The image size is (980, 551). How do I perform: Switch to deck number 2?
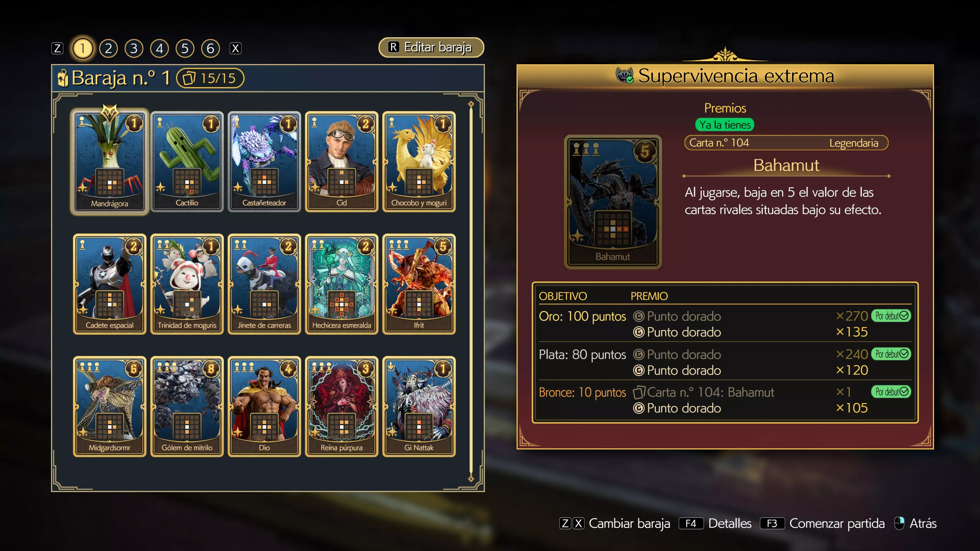pyautogui.click(x=108, y=48)
